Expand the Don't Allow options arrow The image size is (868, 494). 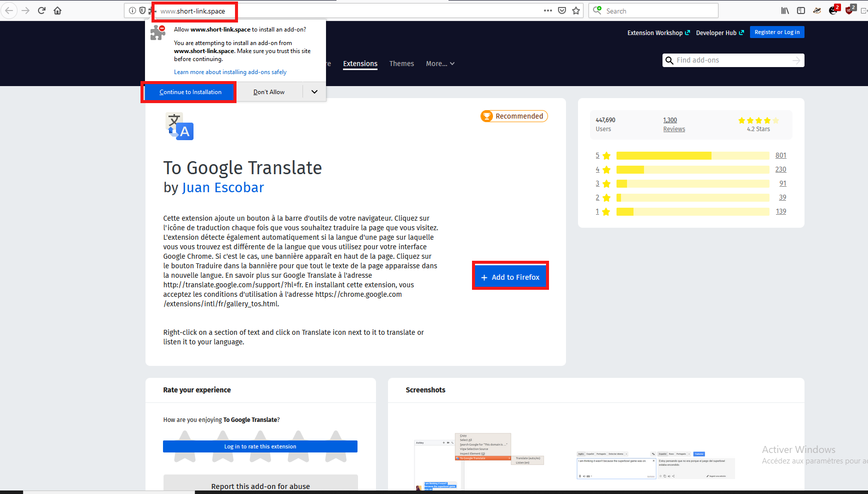[314, 92]
